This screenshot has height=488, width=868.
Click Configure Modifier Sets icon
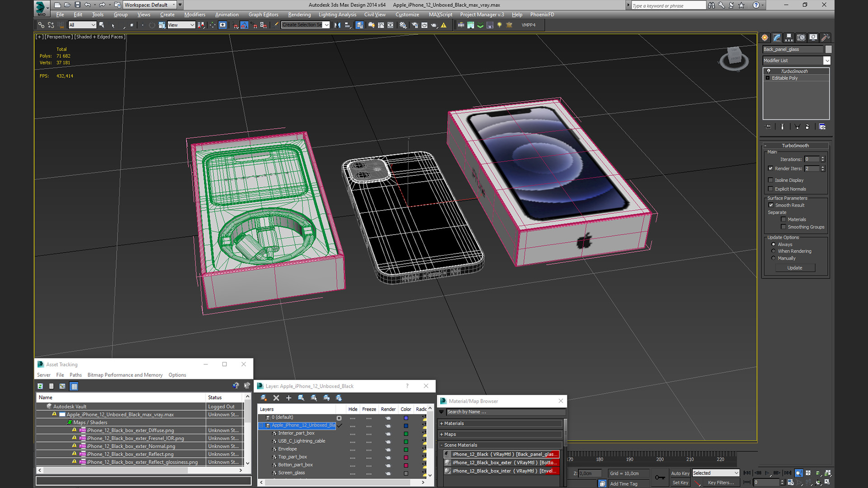coord(822,127)
